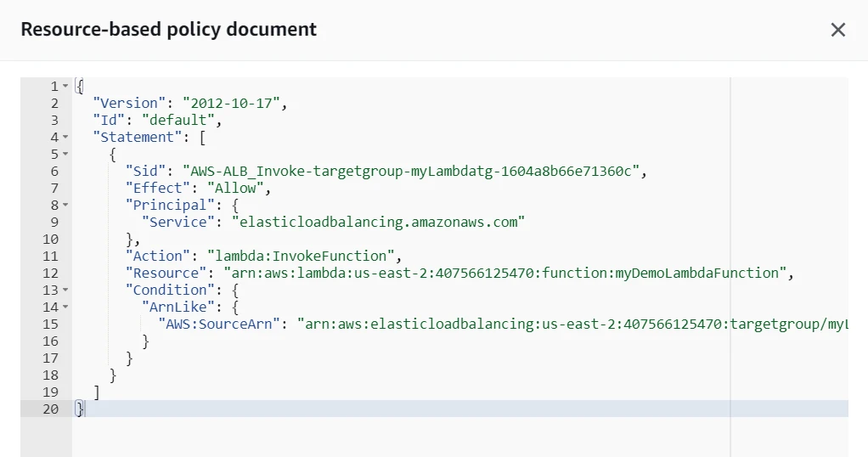Click the "default" Id value
Viewport: 868px width, 457px height.
pos(177,121)
